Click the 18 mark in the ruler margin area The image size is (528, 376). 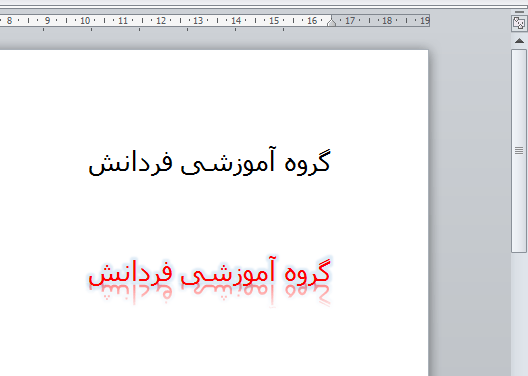(x=387, y=21)
